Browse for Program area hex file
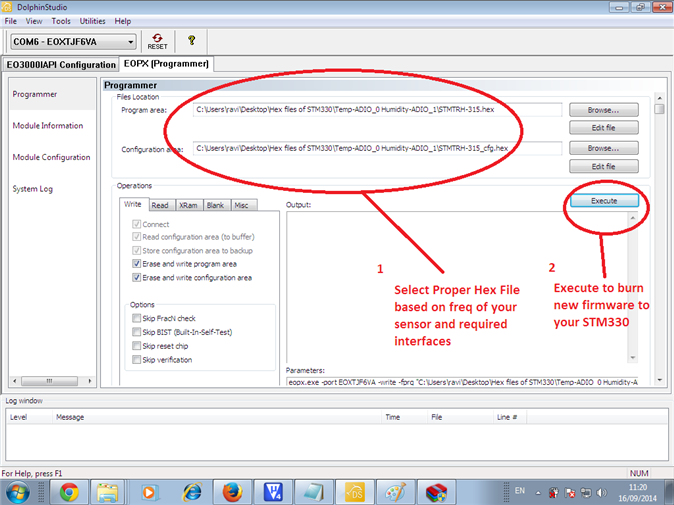 point(604,110)
